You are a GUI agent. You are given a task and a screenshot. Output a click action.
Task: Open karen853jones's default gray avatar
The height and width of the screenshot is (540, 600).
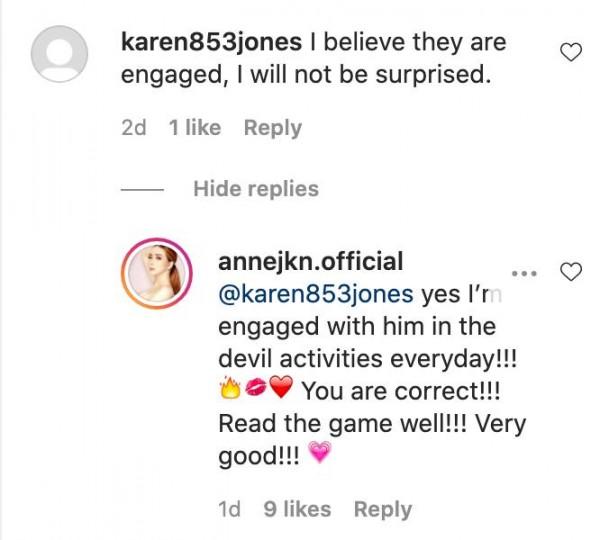[x=59, y=54]
